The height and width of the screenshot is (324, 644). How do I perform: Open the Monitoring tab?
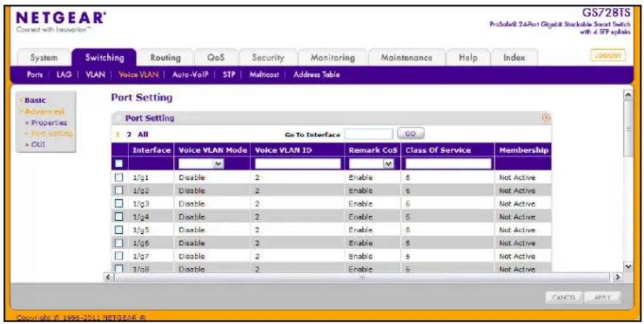tap(332, 58)
